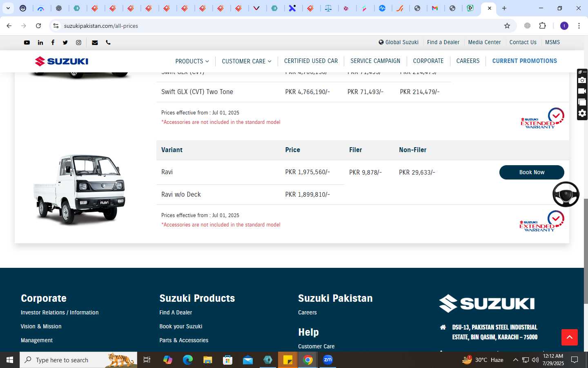The width and height of the screenshot is (588, 368).
Task: Open Suzuki Facebook icon in top bar
Action: click(53, 43)
